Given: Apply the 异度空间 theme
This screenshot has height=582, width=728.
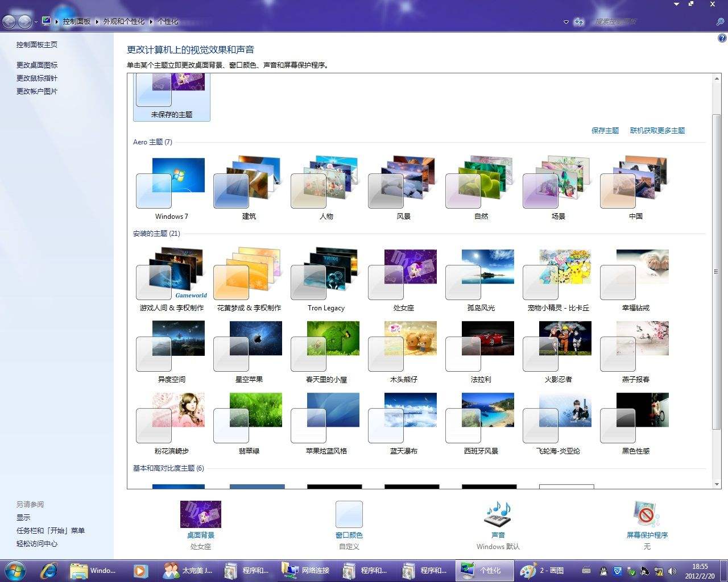Looking at the screenshot, I should click(x=171, y=351).
